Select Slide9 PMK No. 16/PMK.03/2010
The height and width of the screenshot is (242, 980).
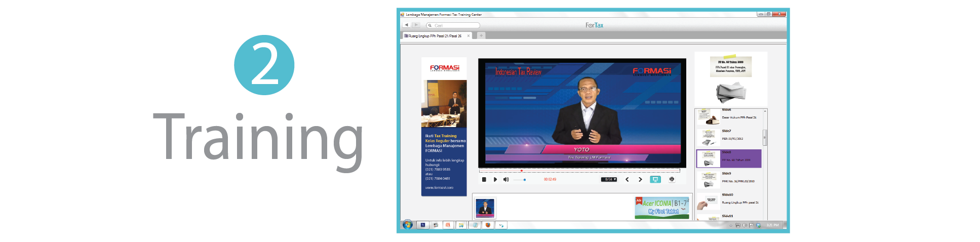(729, 179)
